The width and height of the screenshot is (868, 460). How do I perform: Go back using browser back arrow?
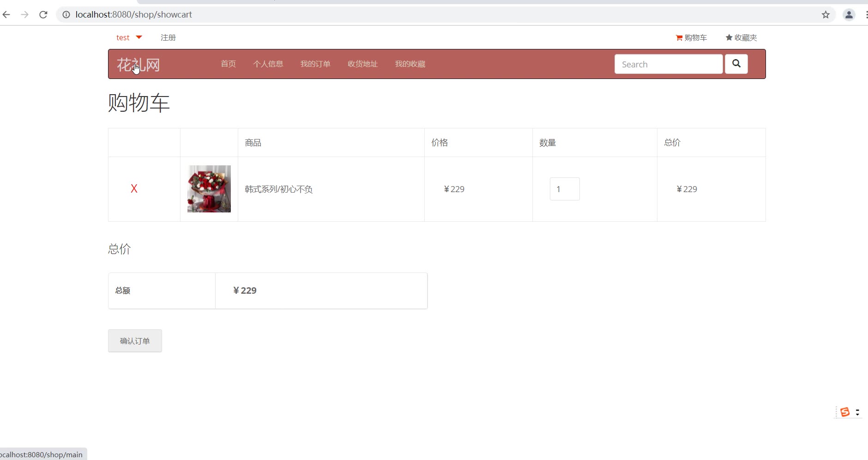(6, 15)
